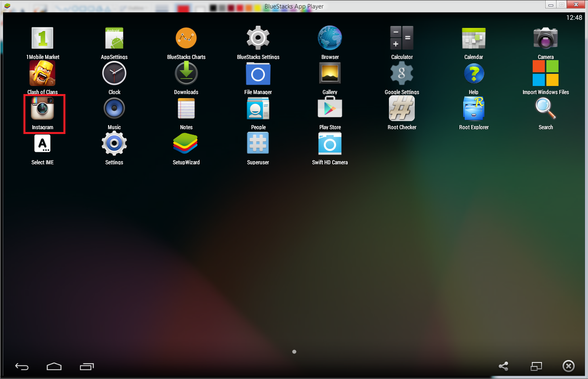Select the home screen page indicator dot
Image resolution: width=588 pixels, height=379 pixels.
click(294, 352)
